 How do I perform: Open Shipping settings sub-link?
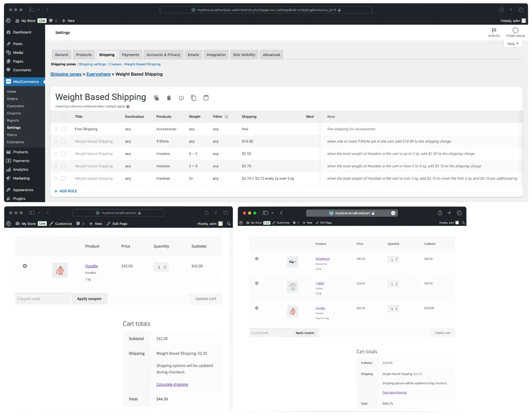[x=93, y=64]
